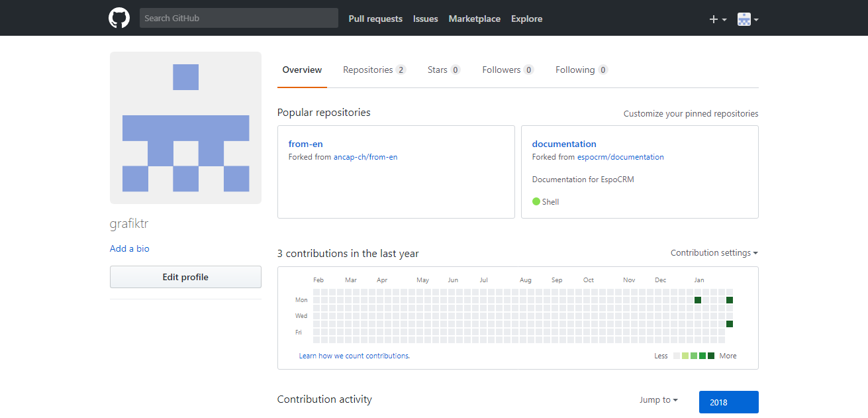Switch to the Repositories tab
The width and height of the screenshot is (868, 418).
tap(374, 70)
